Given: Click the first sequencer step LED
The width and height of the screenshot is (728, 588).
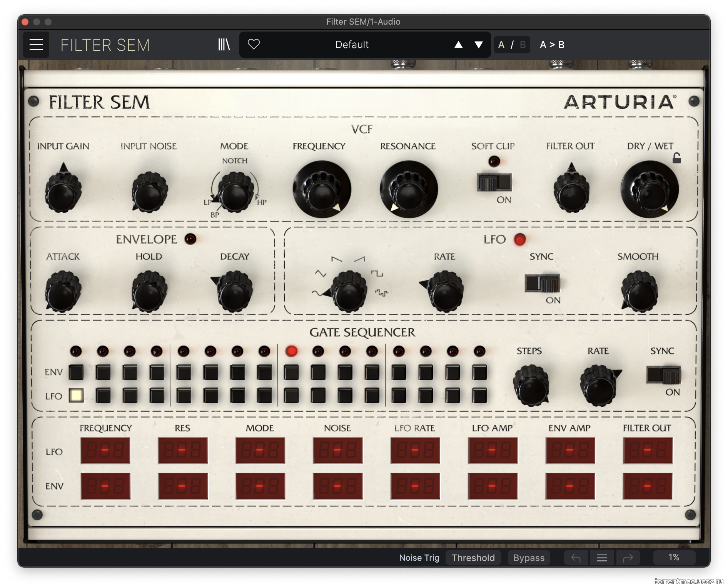Looking at the screenshot, I should 76,351.
